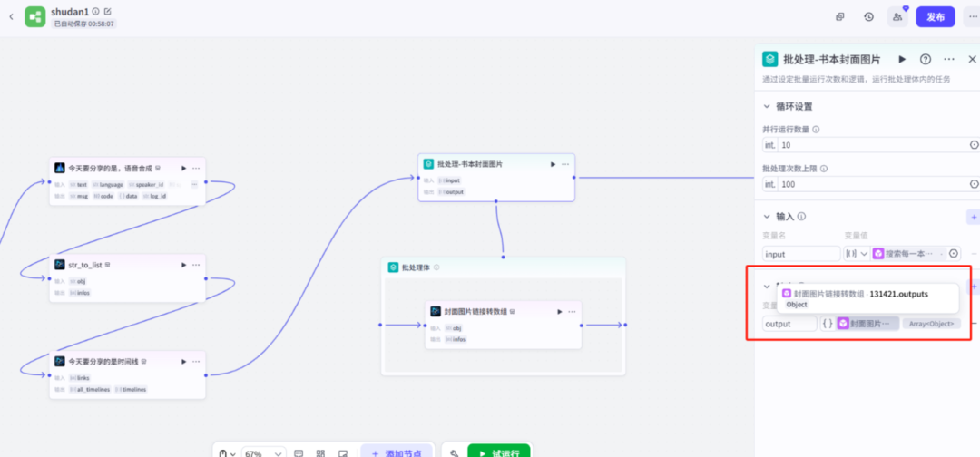The image size is (980, 457).
Task: Edit the input variable name field
Action: pyautogui.click(x=801, y=254)
